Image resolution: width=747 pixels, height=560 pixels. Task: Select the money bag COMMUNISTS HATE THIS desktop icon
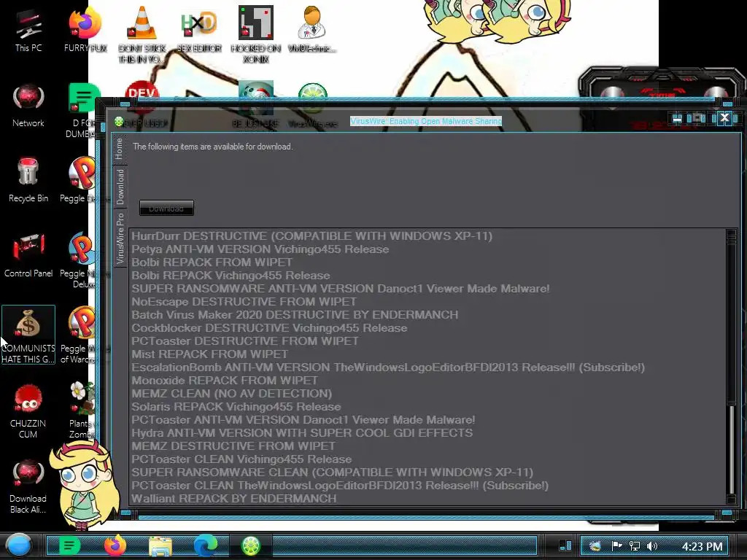(28, 335)
